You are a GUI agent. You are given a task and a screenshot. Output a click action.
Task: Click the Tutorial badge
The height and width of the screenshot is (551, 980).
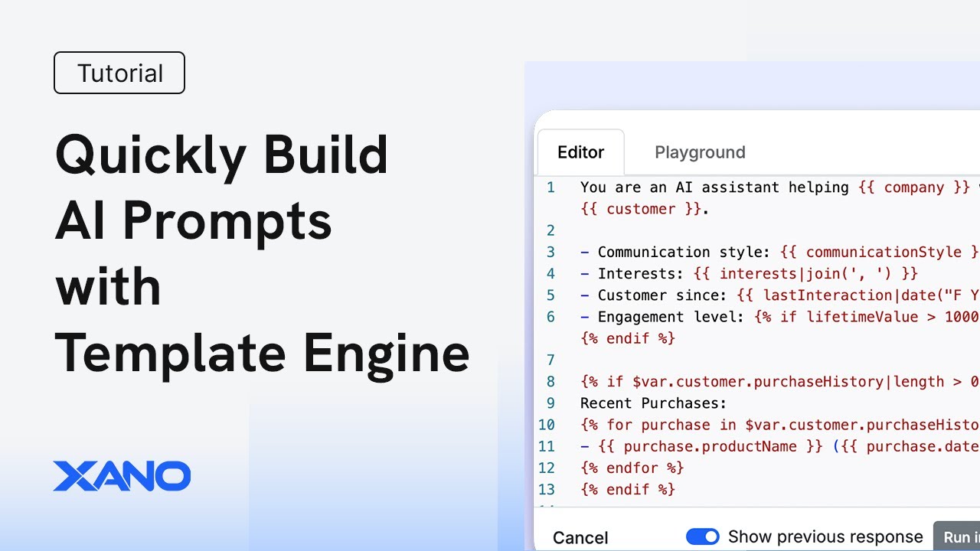pos(119,72)
